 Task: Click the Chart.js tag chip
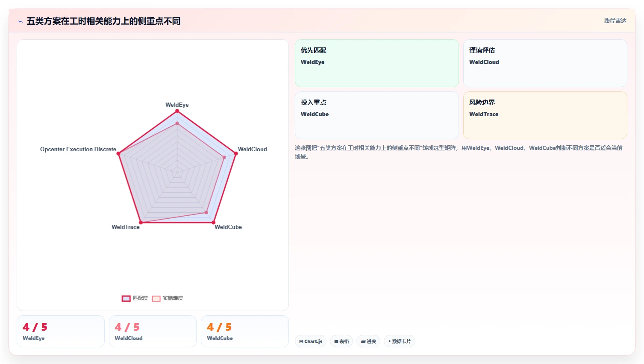pos(311,341)
